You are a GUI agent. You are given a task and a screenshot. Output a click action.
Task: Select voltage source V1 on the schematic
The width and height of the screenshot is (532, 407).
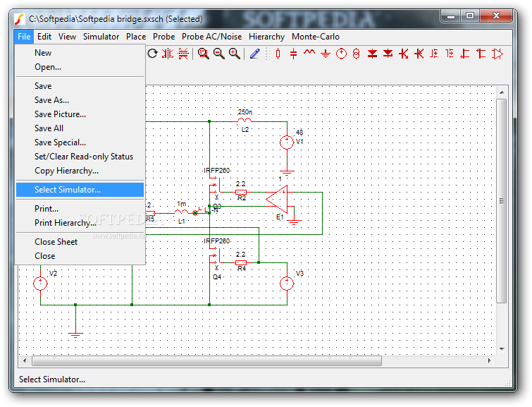[287, 142]
